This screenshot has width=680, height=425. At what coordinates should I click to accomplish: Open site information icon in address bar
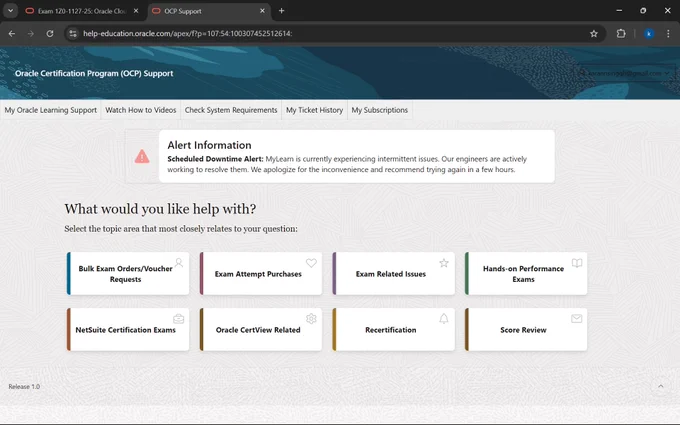73,33
